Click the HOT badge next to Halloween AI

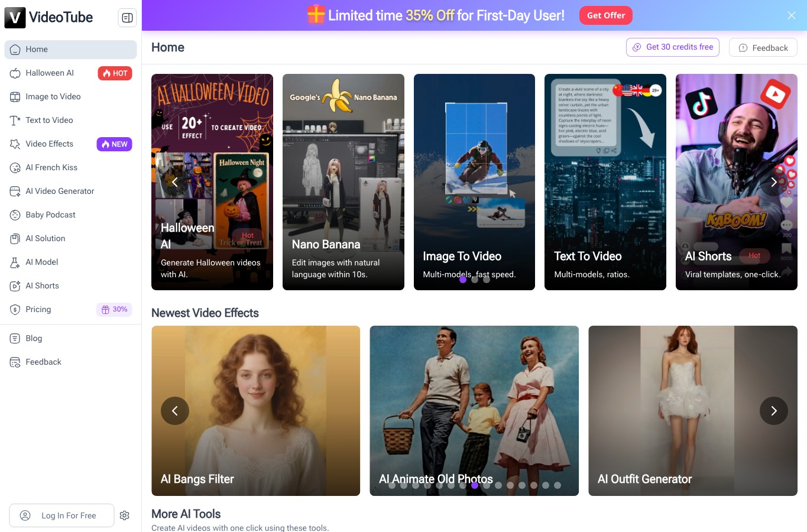pyautogui.click(x=115, y=73)
